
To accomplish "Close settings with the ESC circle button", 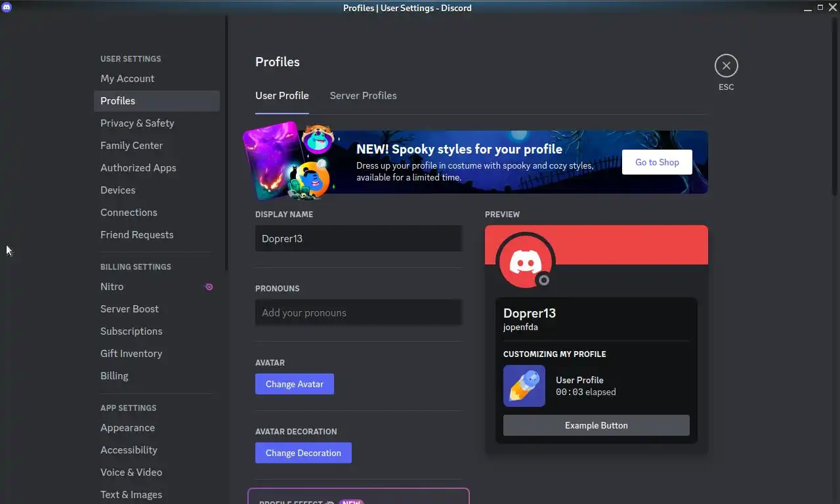I will click(x=726, y=66).
